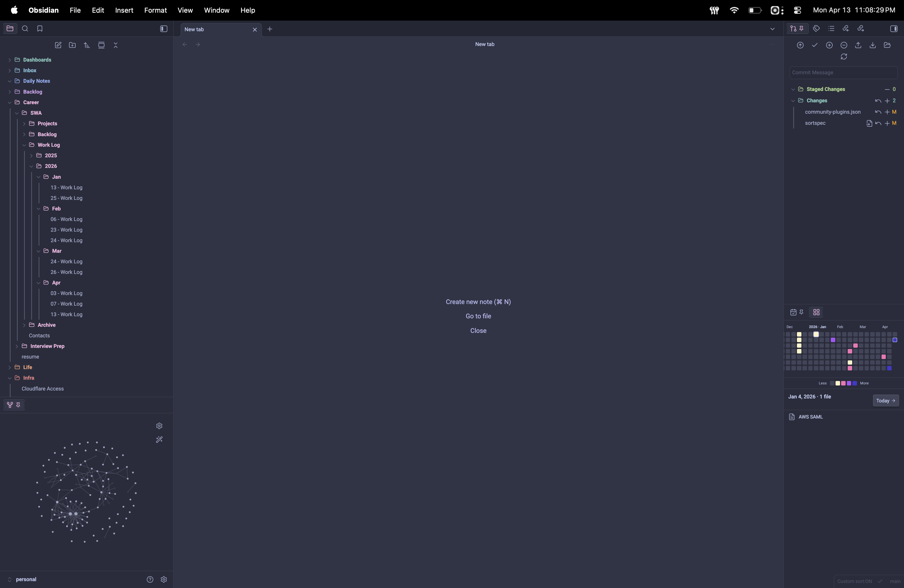
Task: Click Create new note link
Action: 478,302
